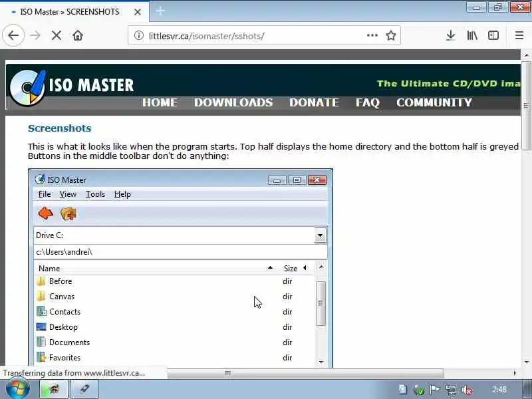The image size is (532, 399).
Task: Click the file list scroll up arrow
Action: 321,267
